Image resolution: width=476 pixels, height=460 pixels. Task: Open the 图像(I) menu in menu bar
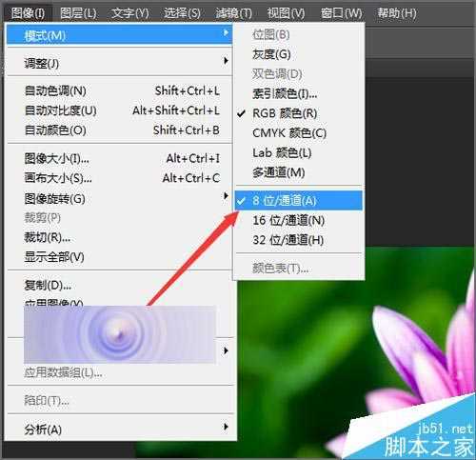point(28,13)
